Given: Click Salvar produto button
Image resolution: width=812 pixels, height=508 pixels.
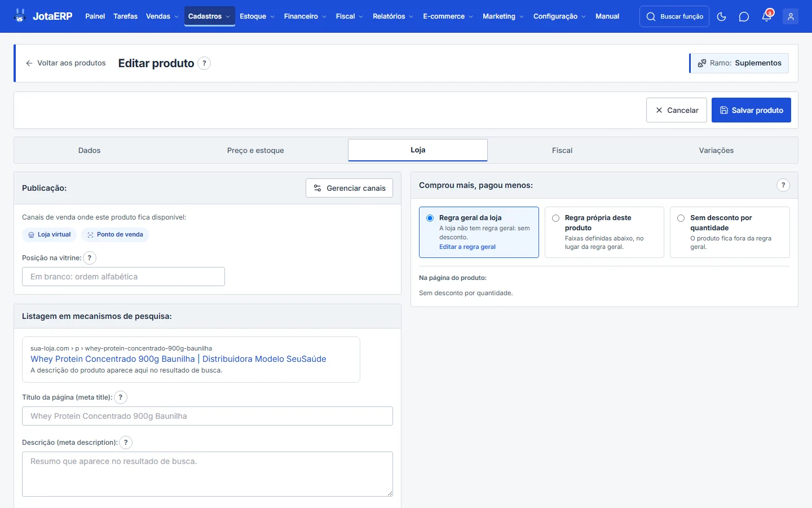Looking at the screenshot, I should tap(751, 110).
